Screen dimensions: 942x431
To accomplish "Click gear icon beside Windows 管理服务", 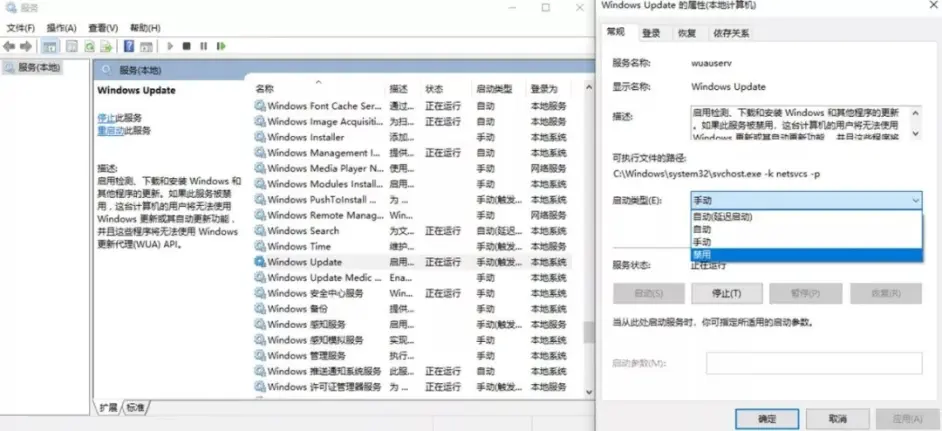I will (x=260, y=356).
